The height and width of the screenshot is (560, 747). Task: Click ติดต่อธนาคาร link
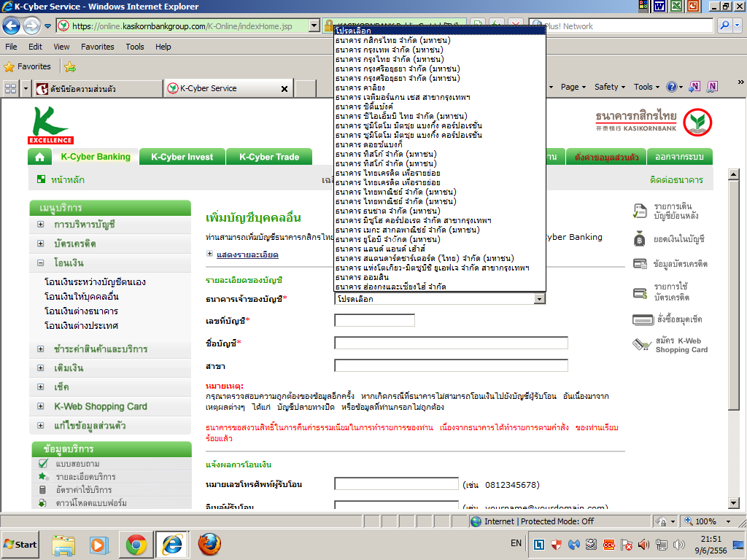[676, 179]
